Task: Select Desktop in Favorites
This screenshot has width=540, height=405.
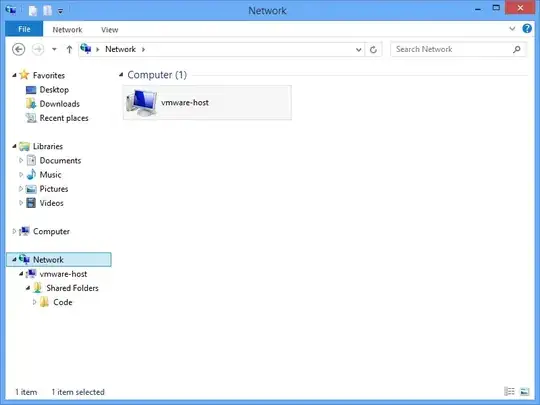Action: tap(54, 90)
